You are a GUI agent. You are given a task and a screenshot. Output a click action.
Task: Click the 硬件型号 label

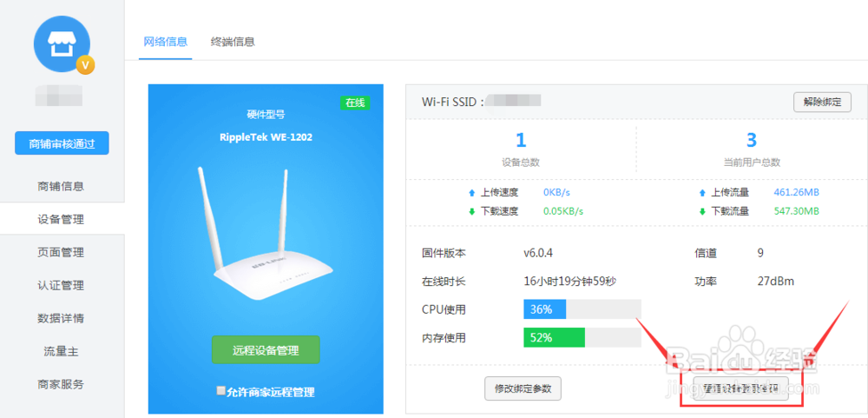(x=266, y=115)
